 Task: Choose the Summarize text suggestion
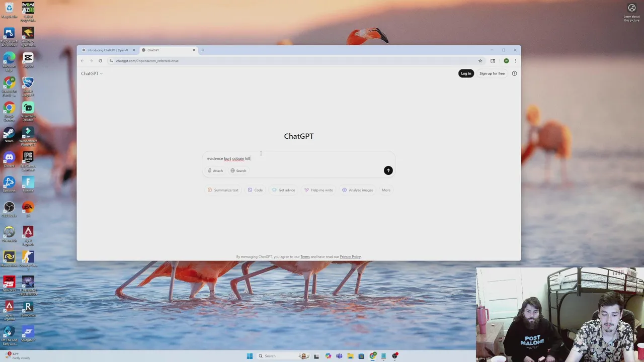[223, 190]
